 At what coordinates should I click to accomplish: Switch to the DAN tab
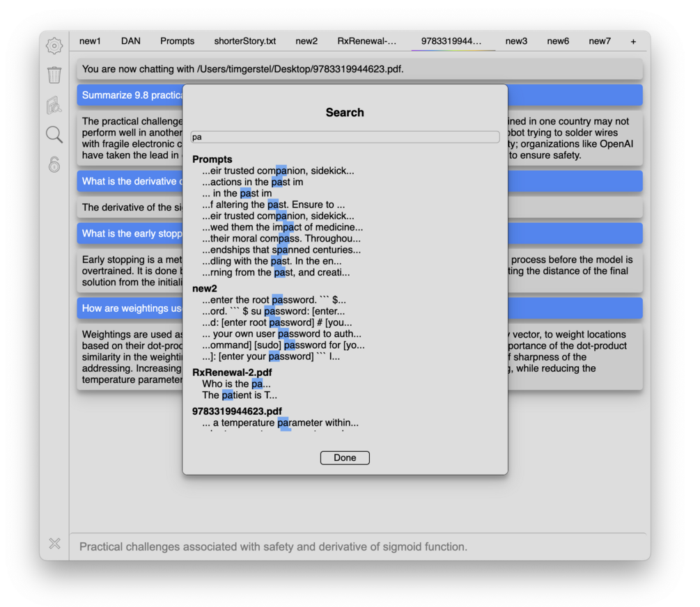tap(130, 41)
